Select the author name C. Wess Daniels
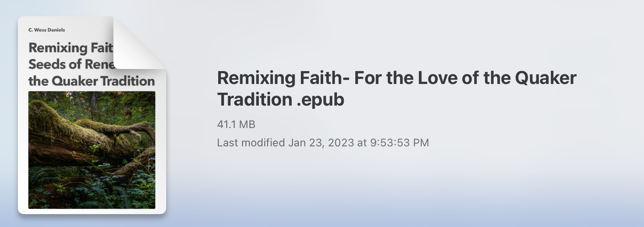Screen dimensions: 644x227 pyautogui.click(x=47, y=30)
